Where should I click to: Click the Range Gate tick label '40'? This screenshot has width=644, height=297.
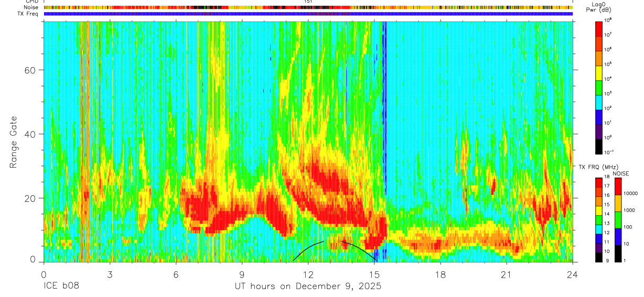pos(30,134)
